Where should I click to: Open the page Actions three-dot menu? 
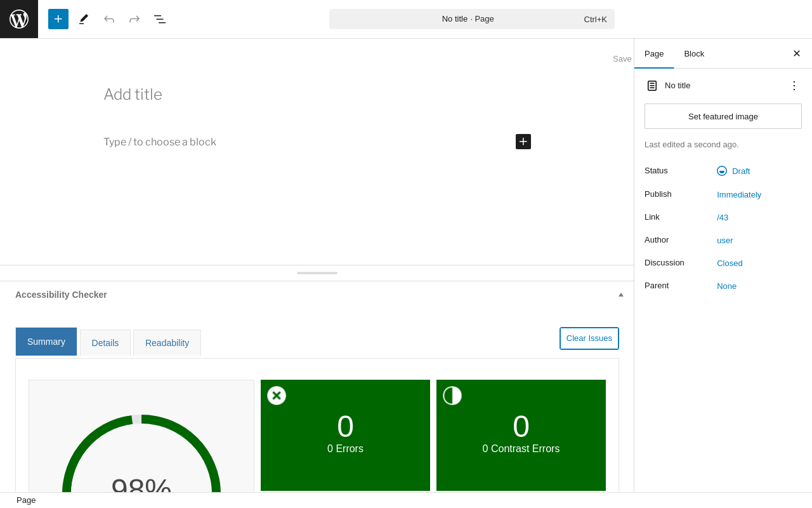(794, 85)
